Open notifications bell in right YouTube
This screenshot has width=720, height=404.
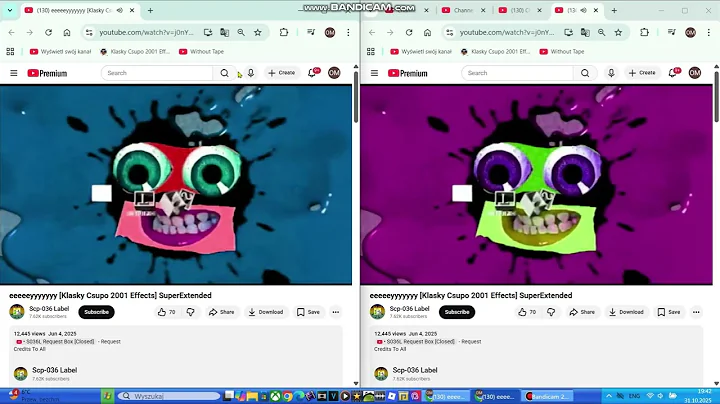click(672, 73)
